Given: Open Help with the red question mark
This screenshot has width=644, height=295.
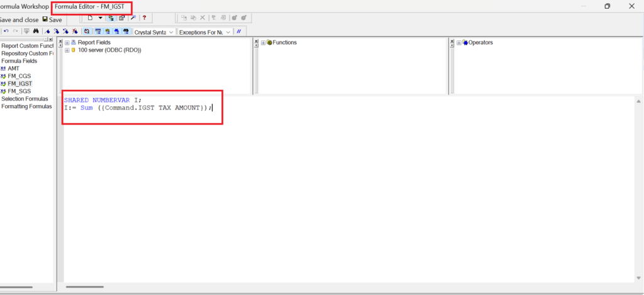Looking at the screenshot, I should point(145,18).
